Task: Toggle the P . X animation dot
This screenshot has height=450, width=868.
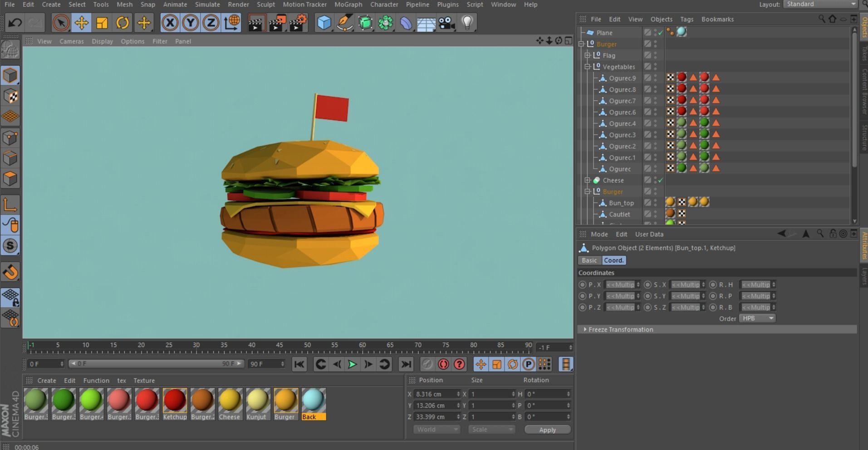Action: pyautogui.click(x=583, y=285)
